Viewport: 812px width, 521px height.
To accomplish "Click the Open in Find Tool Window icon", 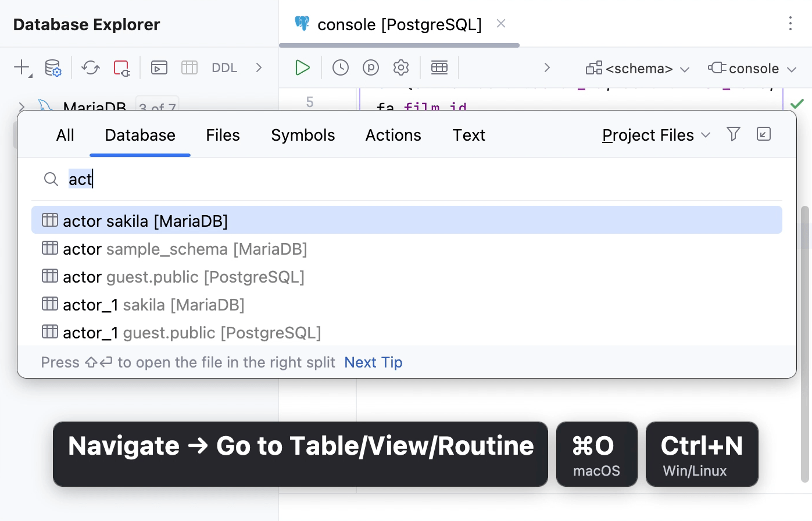I will pos(764,134).
